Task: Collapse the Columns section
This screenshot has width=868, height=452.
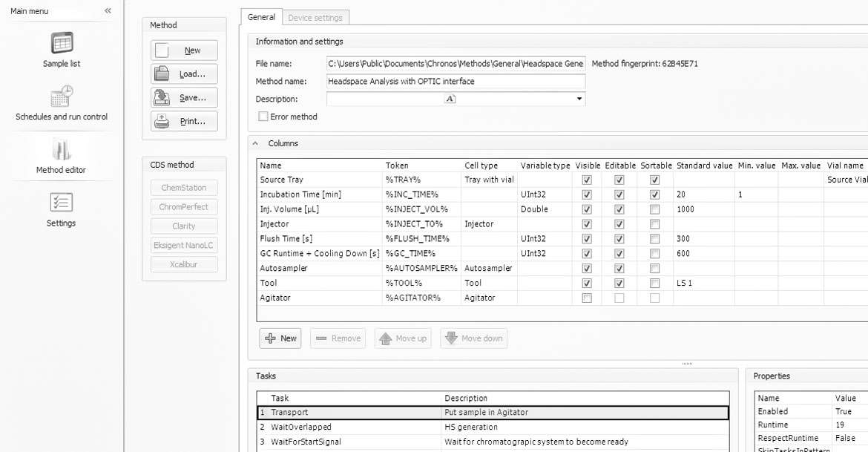Action: click(255, 143)
